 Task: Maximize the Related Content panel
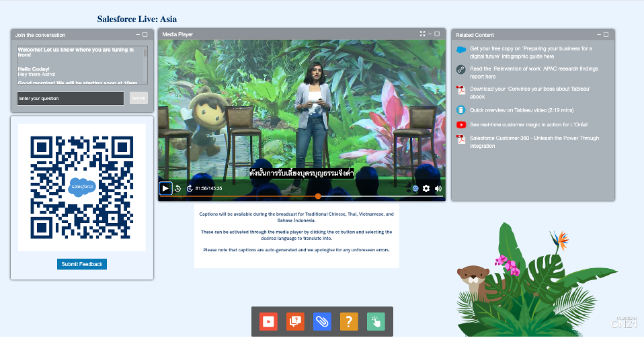[x=606, y=34]
